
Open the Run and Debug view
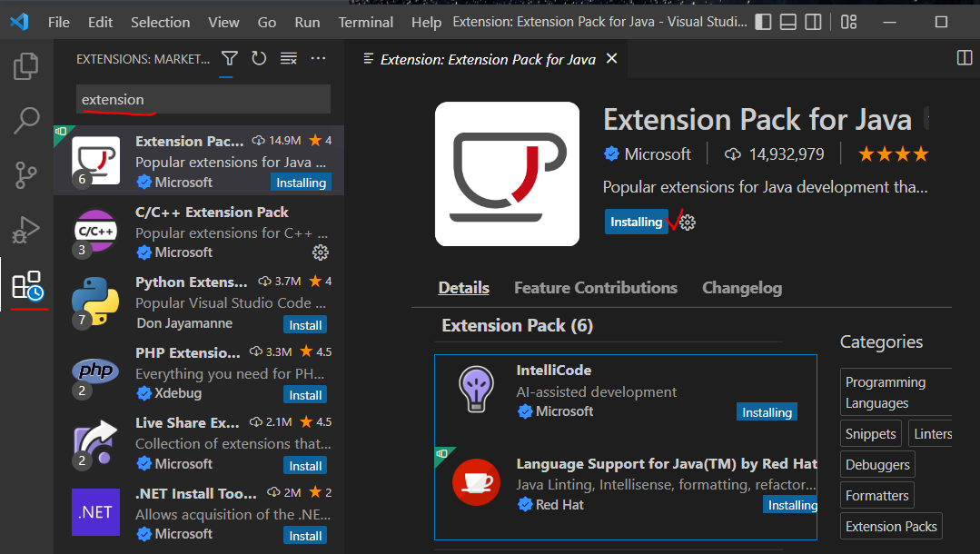point(25,230)
